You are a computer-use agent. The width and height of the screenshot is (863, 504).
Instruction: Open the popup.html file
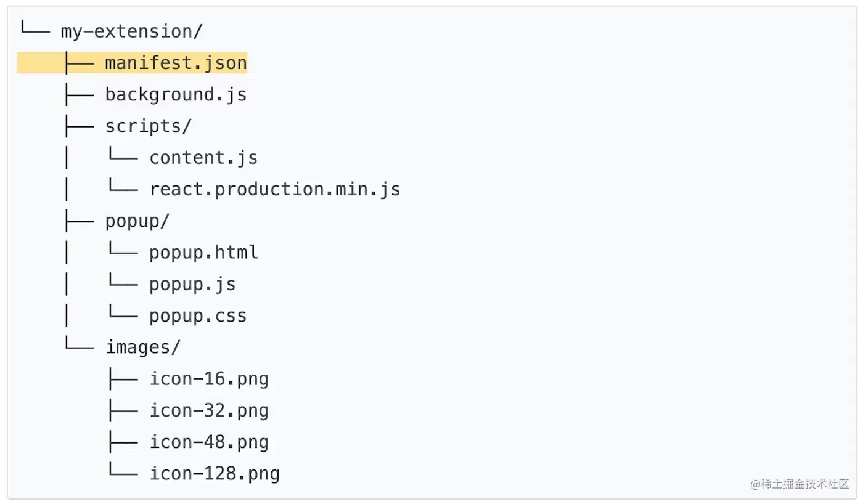[203, 253]
